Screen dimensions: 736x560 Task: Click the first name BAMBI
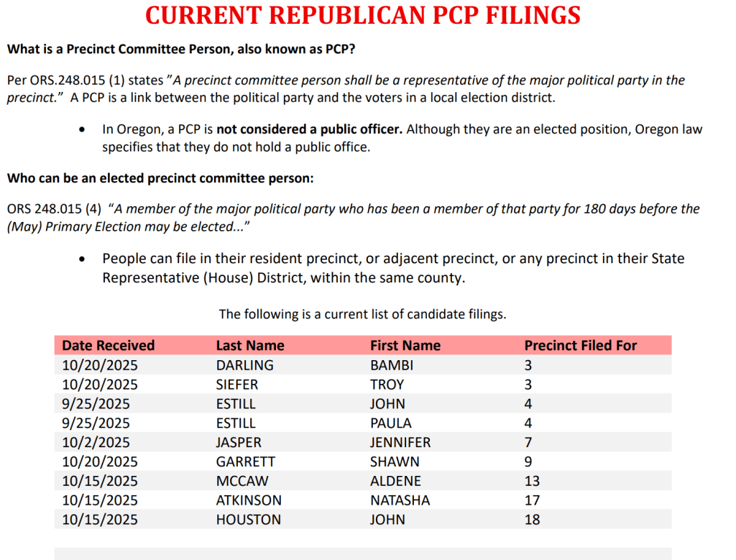[x=392, y=365]
